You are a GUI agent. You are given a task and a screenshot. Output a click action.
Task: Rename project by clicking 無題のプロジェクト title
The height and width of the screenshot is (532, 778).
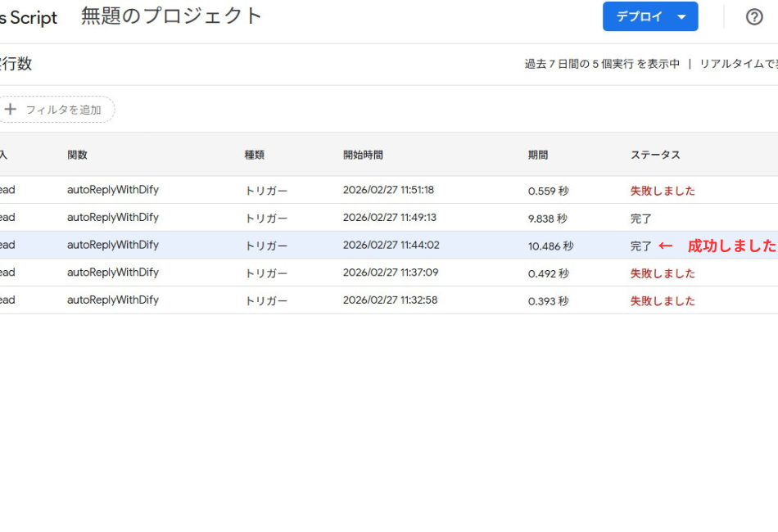coord(172,16)
